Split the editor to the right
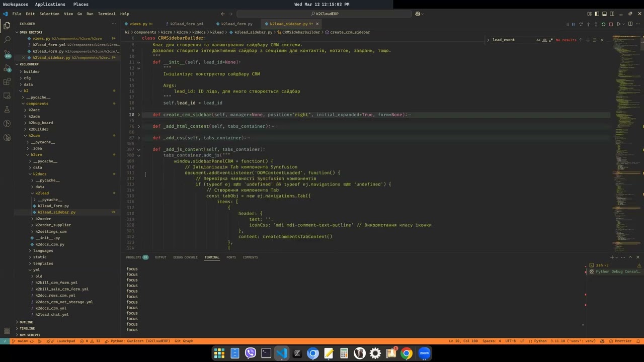 tap(630, 24)
